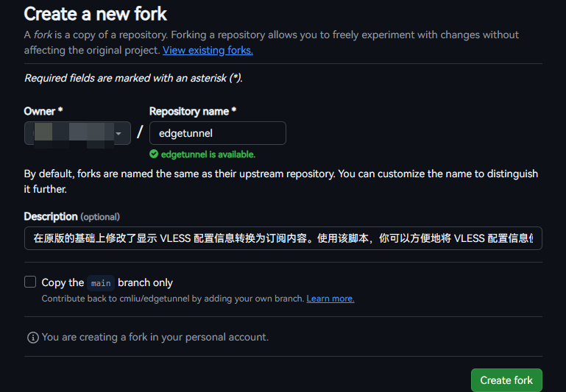The height and width of the screenshot is (392, 566).
Task: Open the Owner dropdown
Action: pyautogui.click(x=77, y=133)
